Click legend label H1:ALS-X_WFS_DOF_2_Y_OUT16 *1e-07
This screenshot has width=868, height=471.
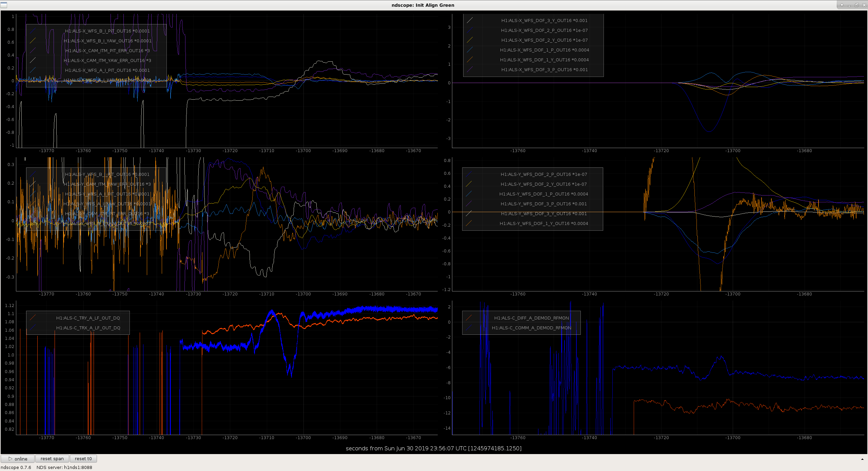(x=545, y=40)
